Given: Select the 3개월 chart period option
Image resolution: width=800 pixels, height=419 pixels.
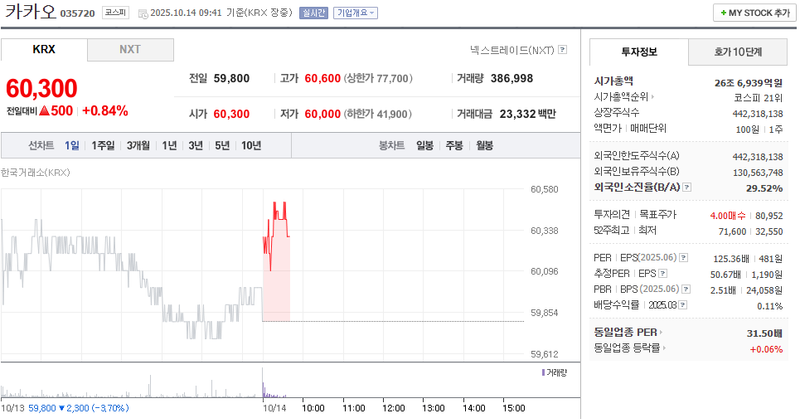Looking at the screenshot, I should (137, 146).
